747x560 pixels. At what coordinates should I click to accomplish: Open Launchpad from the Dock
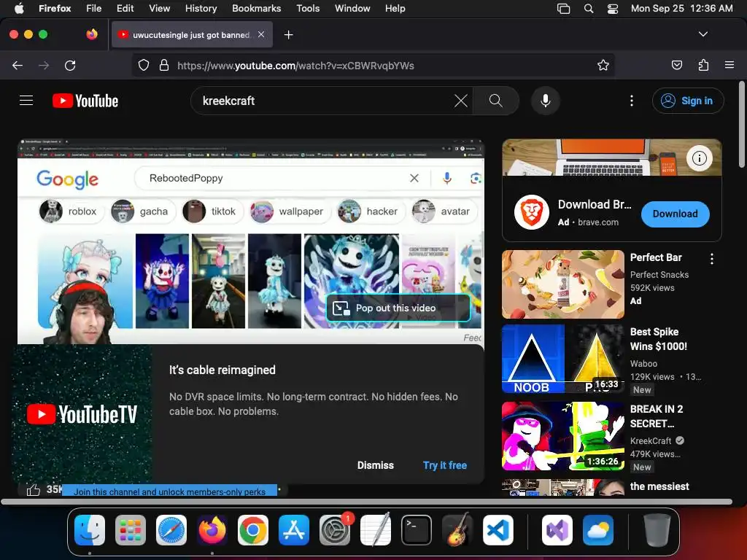pos(131,530)
